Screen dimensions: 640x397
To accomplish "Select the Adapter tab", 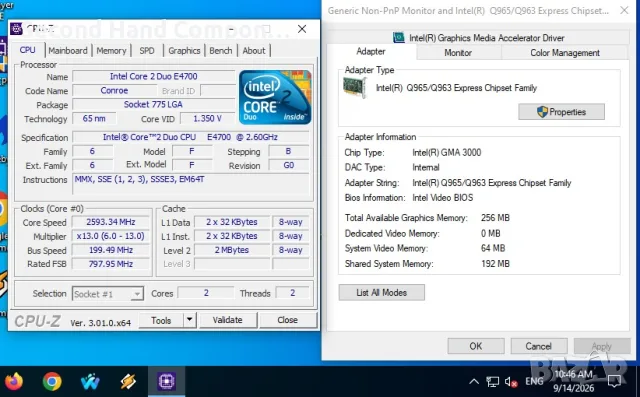I will [x=371, y=51].
